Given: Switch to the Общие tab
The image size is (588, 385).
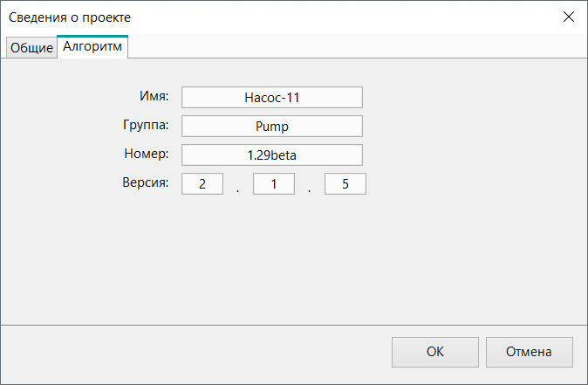Looking at the screenshot, I should (x=31, y=48).
